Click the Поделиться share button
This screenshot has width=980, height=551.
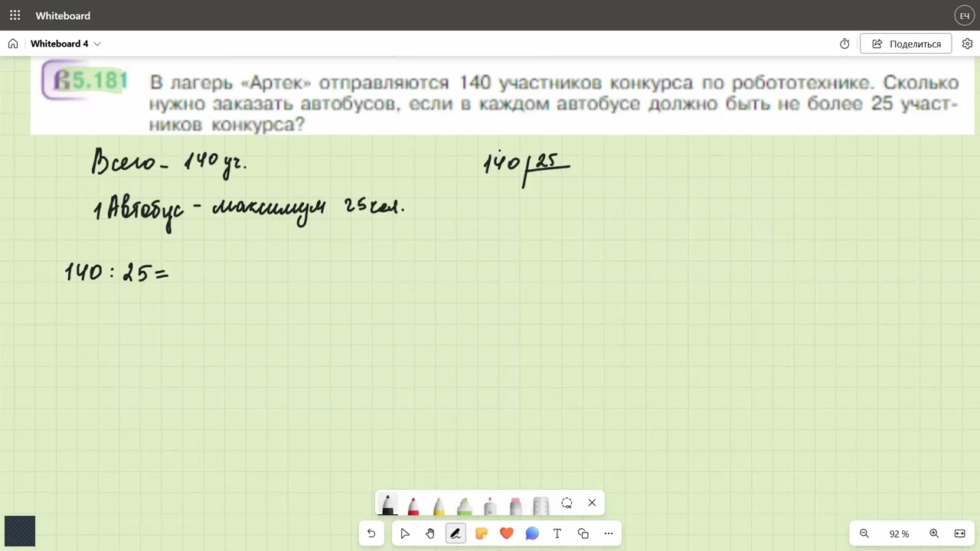906,44
